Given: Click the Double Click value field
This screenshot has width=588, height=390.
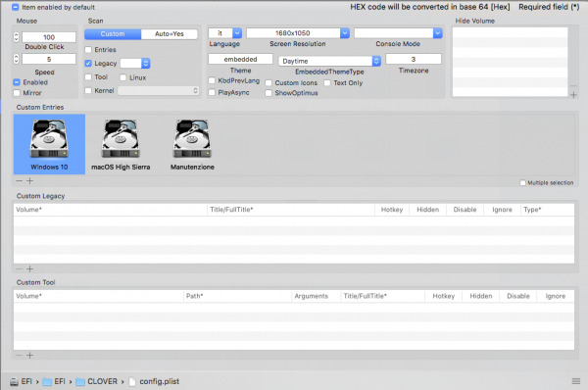Looking at the screenshot, I should [x=49, y=37].
